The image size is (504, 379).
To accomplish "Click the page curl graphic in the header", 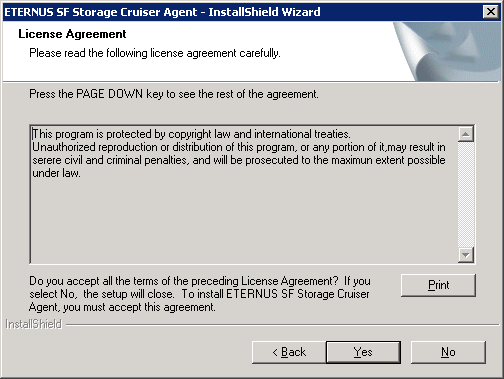I will pyautogui.click(x=447, y=51).
